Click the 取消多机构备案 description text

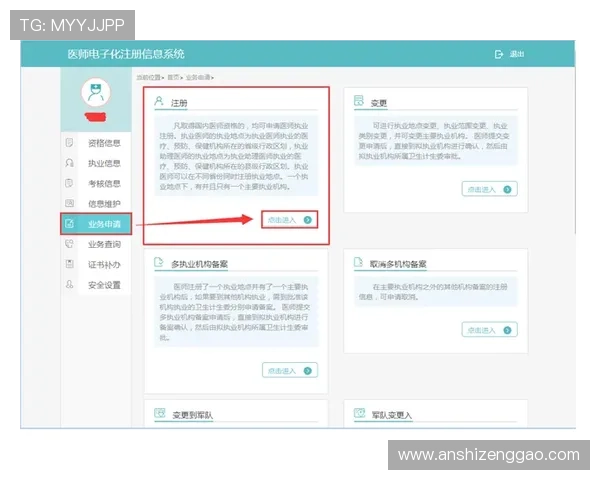[x=435, y=292]
